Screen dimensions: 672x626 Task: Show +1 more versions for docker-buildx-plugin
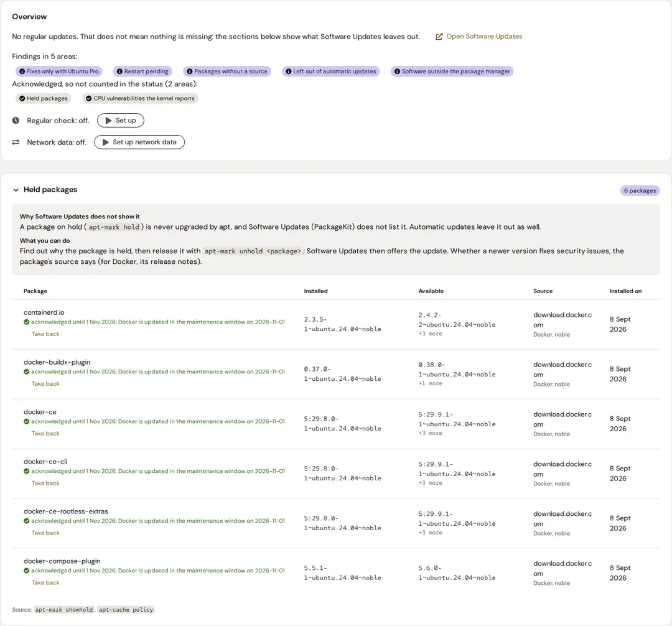[x=431, y=383]
